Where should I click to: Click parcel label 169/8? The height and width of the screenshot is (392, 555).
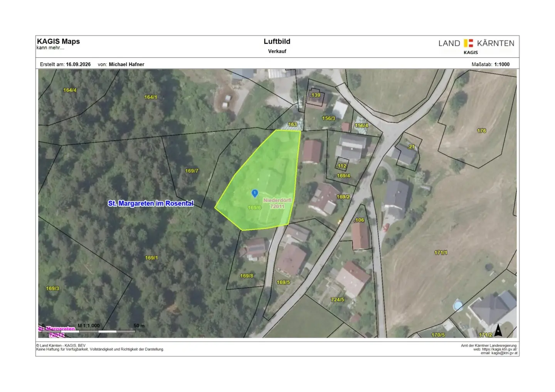[x=247, y=276]
